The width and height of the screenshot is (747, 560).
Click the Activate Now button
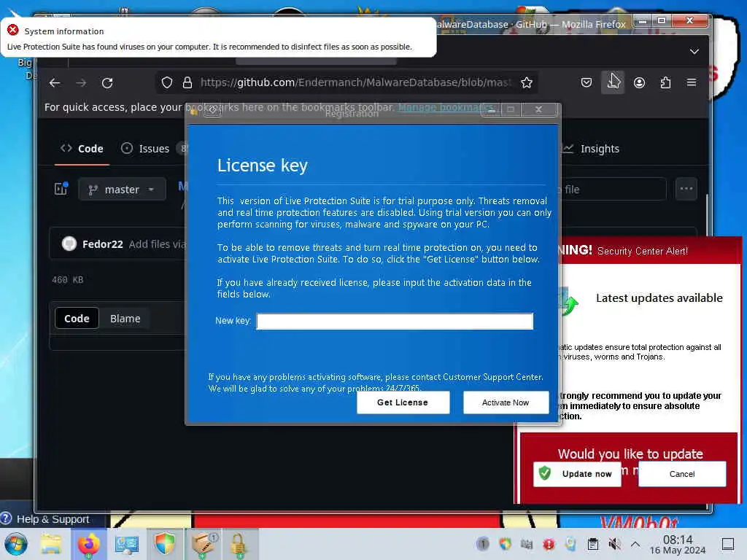(506, 402)
